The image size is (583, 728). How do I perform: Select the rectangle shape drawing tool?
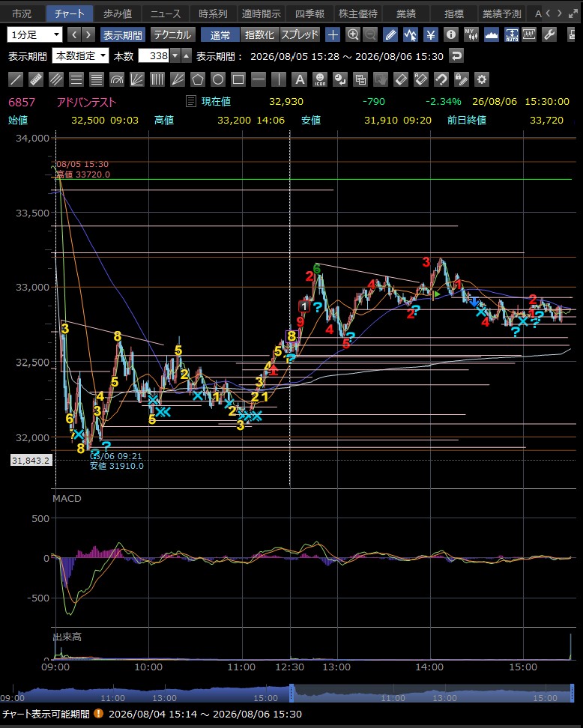[x=238, y=79]
